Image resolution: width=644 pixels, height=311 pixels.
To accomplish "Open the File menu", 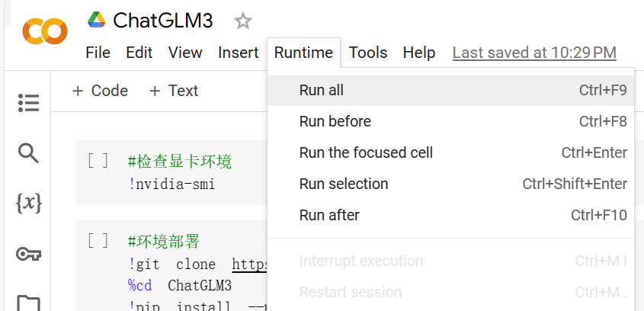I will tap(98, 53).
